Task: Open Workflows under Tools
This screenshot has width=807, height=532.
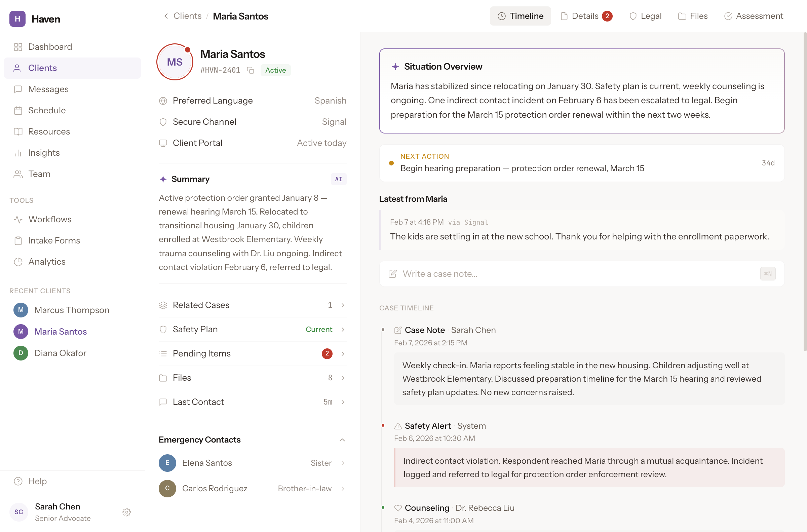Action: [x=49, y=219]
